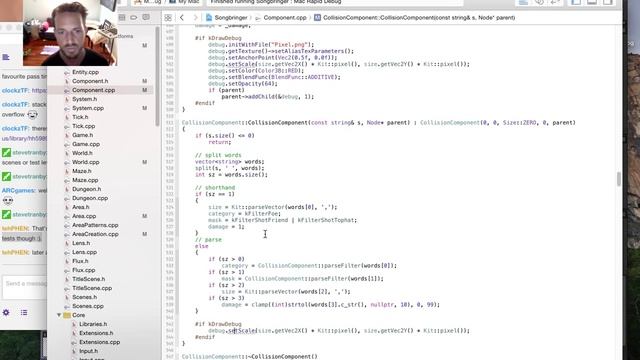This screenshot has width=640, height=360.
Task: Open Maze.h in the navigator
Action: click(x=82, y=171)
